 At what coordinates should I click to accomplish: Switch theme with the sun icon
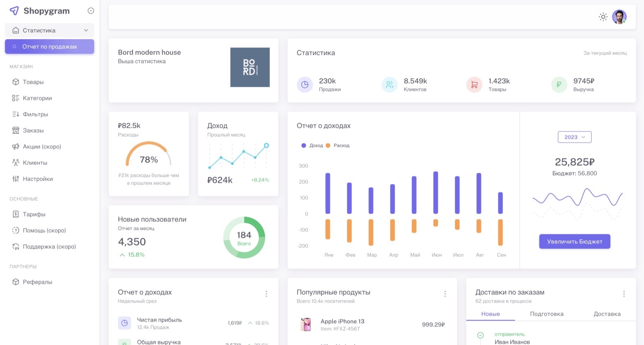pos(603,17)
